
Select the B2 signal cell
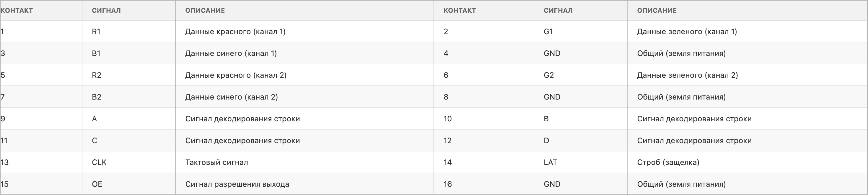[97, 97]
